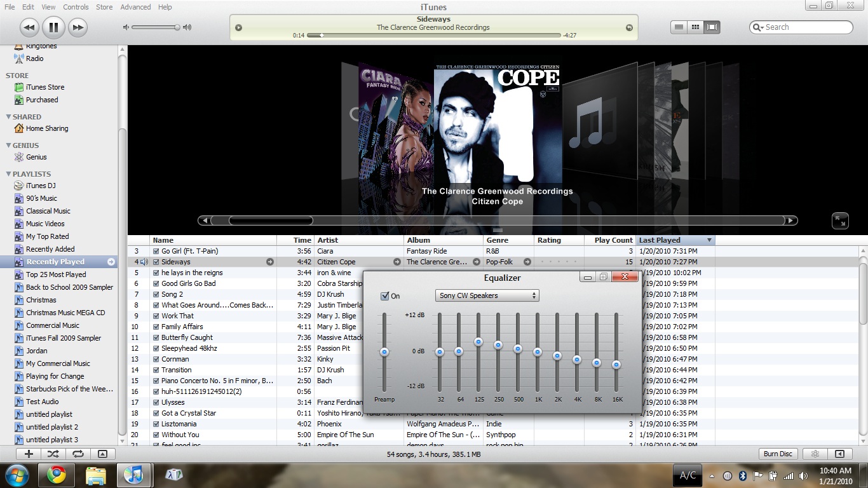Open the Advanced menu
The image size is (868, 488).
[x=135, y=7]
